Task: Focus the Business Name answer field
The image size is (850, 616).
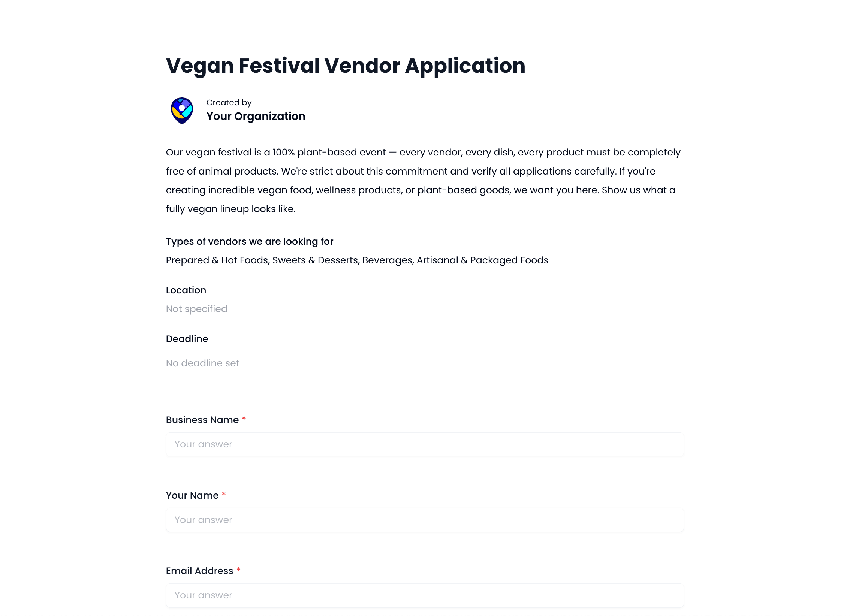Action: click(424, 444)
